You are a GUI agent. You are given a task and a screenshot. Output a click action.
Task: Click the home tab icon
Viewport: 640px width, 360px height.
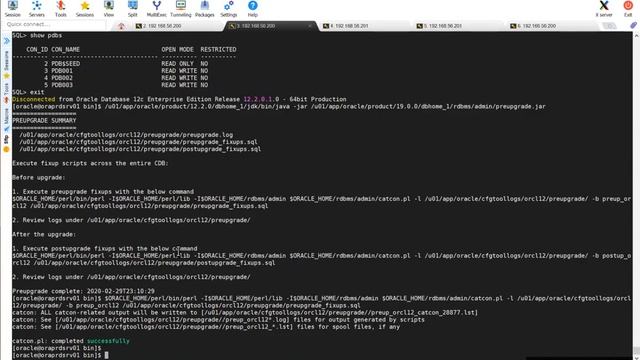121,26
